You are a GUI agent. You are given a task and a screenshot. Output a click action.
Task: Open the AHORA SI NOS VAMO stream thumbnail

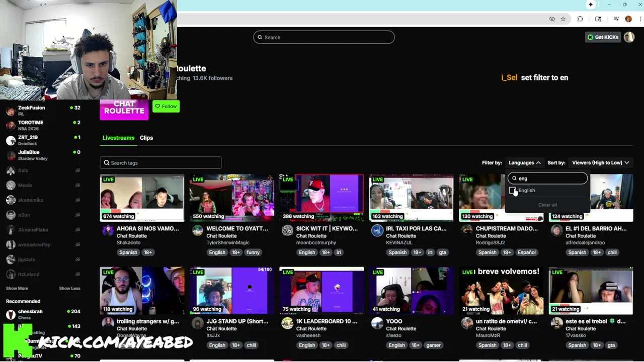142,198
